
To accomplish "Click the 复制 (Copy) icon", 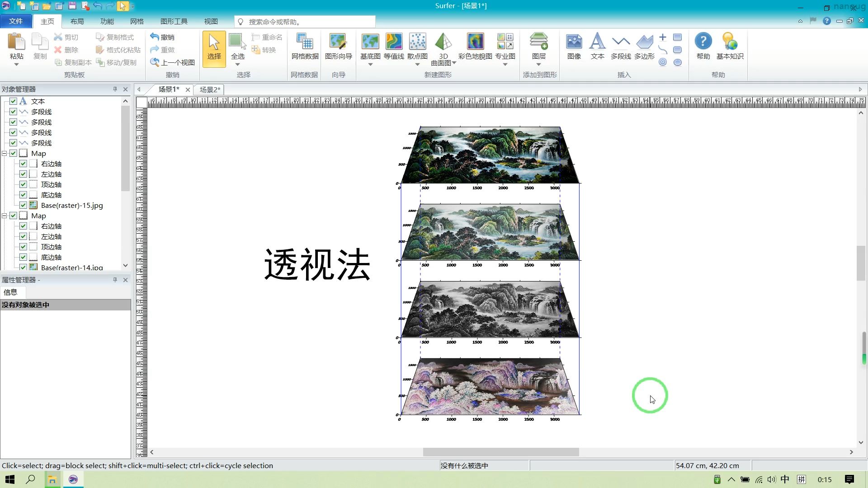I will click(x=40, y=42).
